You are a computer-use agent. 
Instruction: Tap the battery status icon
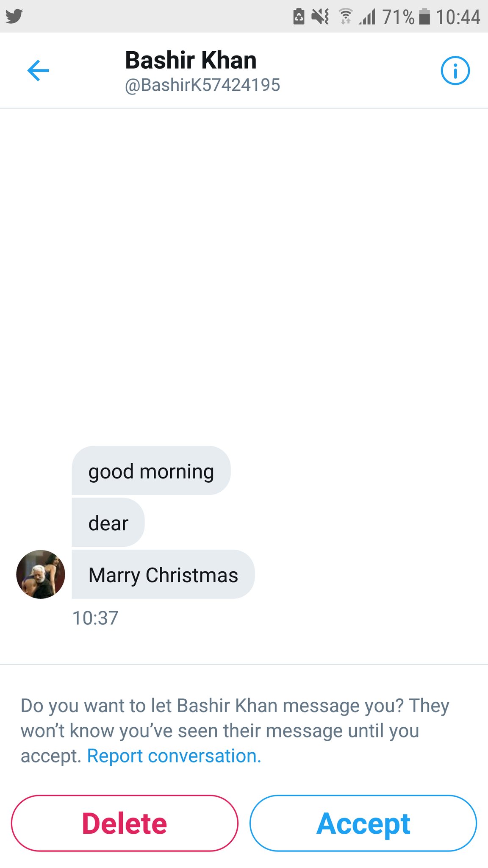tap(424, 17)
